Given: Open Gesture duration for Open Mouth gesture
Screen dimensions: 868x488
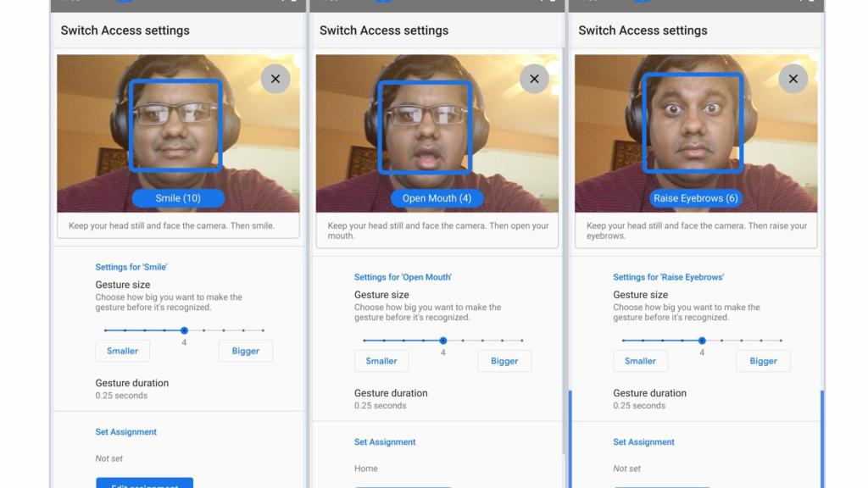Looking at the screenshot, I should pyautogui.click(x=391, y=399).
